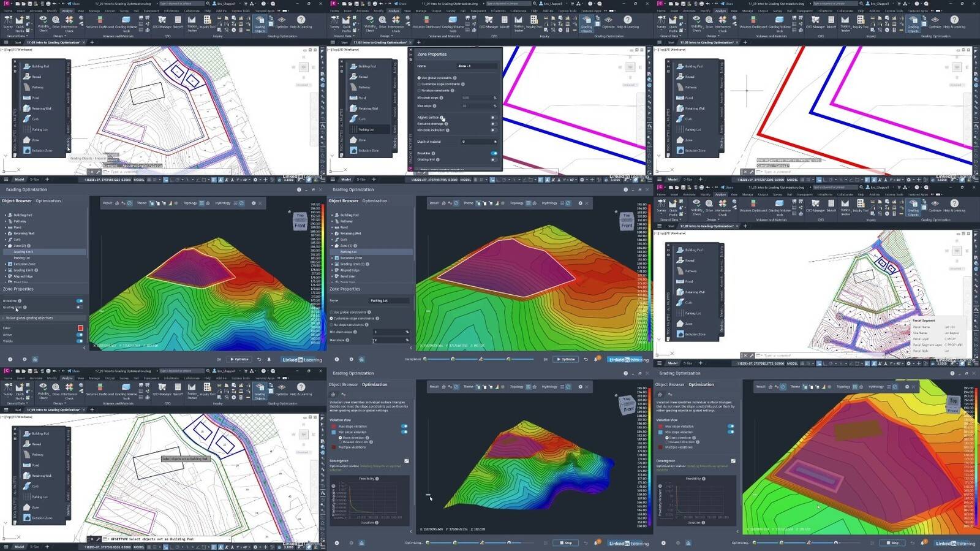The width and height of the screenshot is (980, 551).
Task: Enable Grading limit toggle in Zone (2) window
Action: (x=79, y=307)
